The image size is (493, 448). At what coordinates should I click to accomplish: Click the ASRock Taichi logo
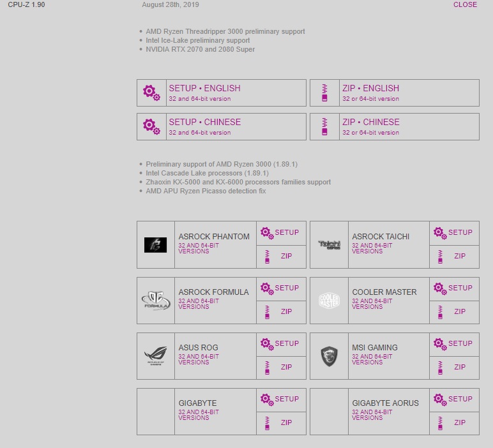329,244
